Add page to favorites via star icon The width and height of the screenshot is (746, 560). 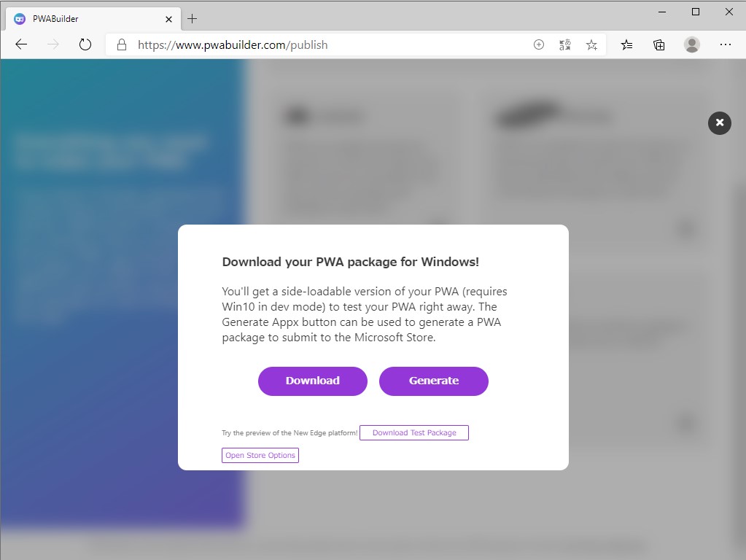(591, 44)
